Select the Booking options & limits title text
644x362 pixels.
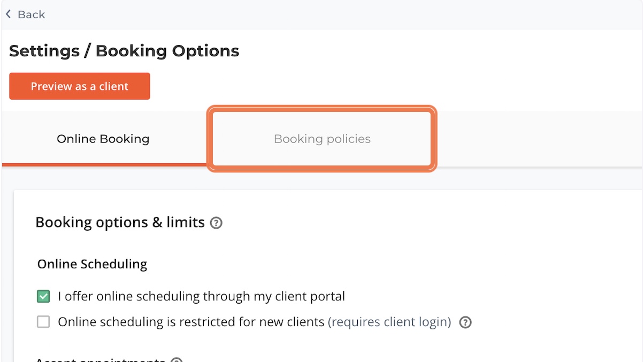coord(120,222)
